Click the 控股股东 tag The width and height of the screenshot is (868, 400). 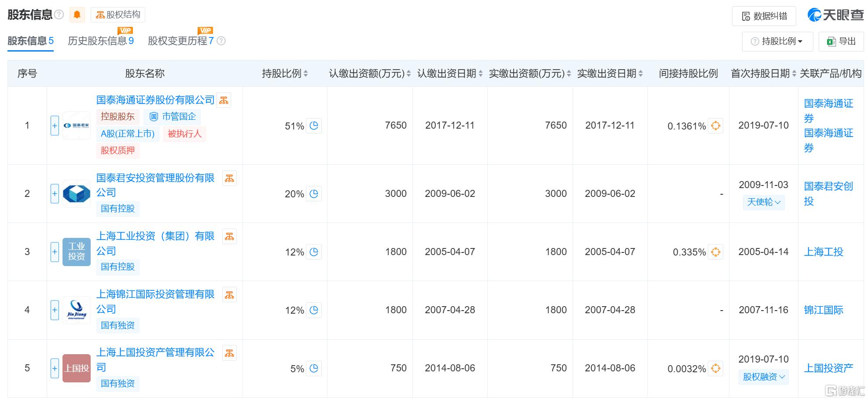[x=118, y=117]
